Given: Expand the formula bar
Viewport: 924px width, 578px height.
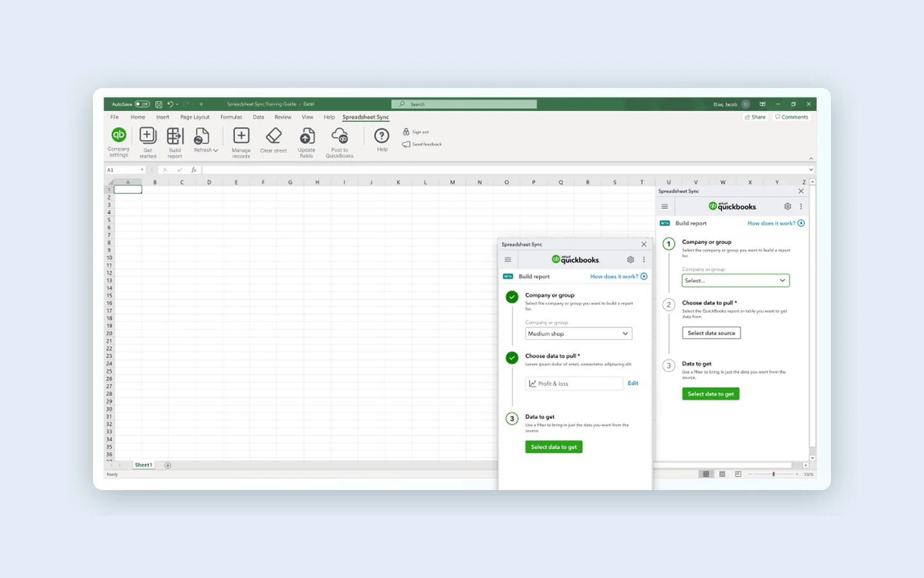Looking at the screenshot, I should point(811,170).
